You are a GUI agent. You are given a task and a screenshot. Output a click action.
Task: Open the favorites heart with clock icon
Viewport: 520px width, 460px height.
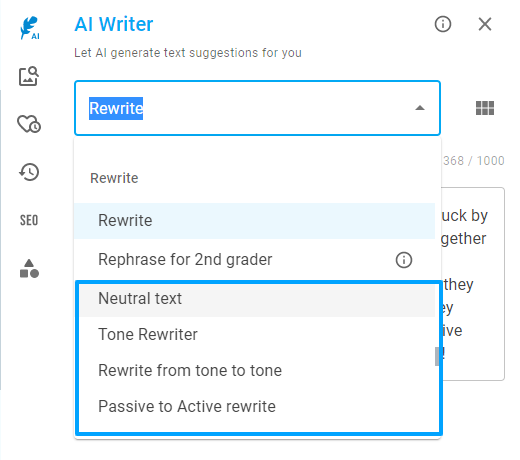point(29,124)
